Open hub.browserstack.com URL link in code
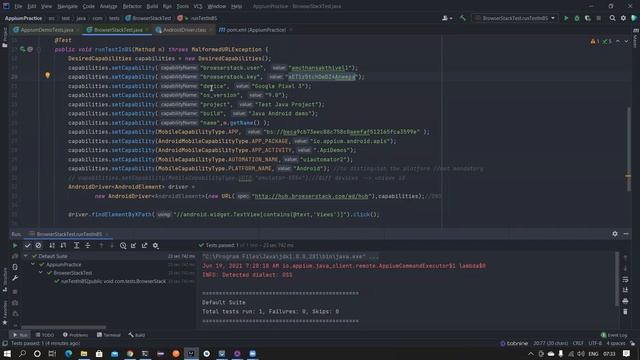Screen dimensions: 640x360 click(x=311, y=196)
